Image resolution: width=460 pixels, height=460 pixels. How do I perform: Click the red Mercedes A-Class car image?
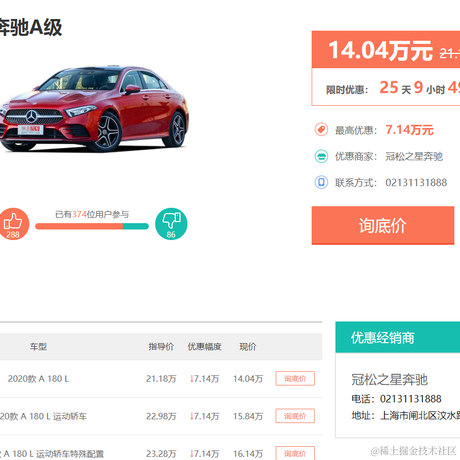pyautogui.click(x=94, y=108)
